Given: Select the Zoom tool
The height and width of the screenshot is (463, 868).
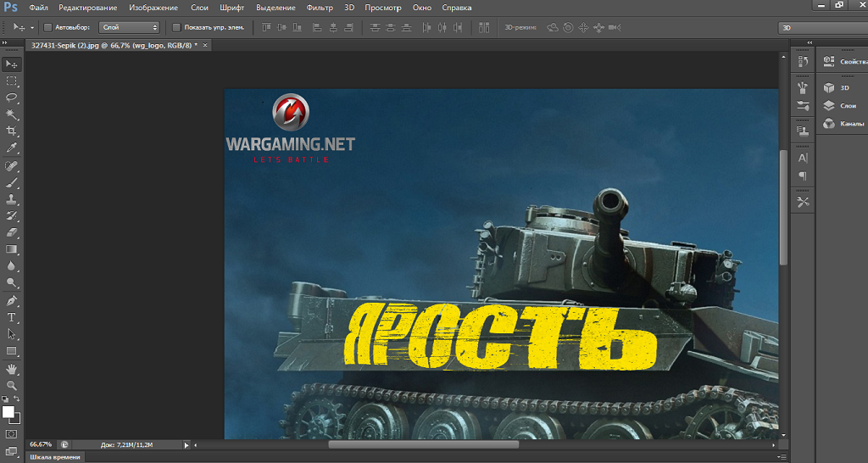Looking at the screenshot, I should pyautogui.click(x=12, y=386).
